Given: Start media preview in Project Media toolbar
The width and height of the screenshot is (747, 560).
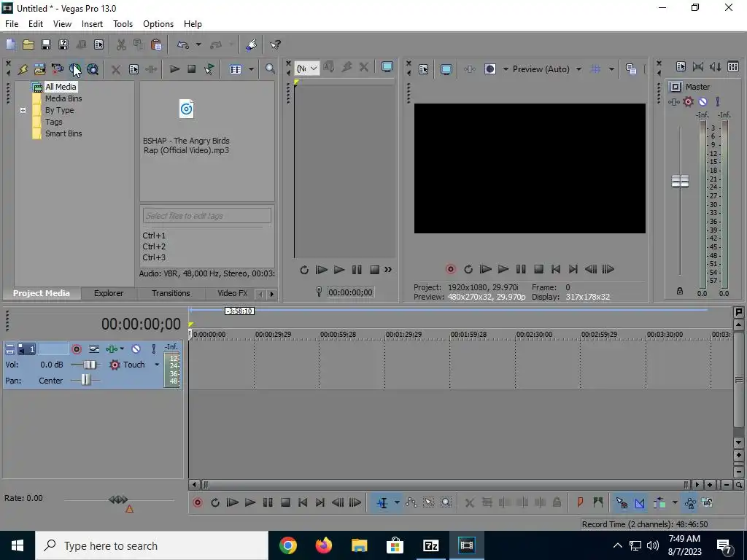Looking at the screenshot, I should point(174,69).
